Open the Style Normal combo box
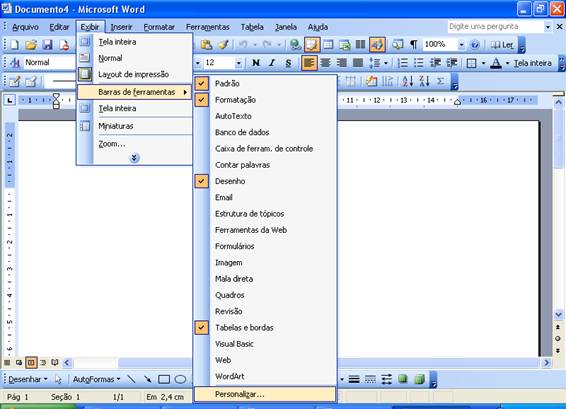The width and height of the screenshot is (566, 409). click(x=49, y=63)
